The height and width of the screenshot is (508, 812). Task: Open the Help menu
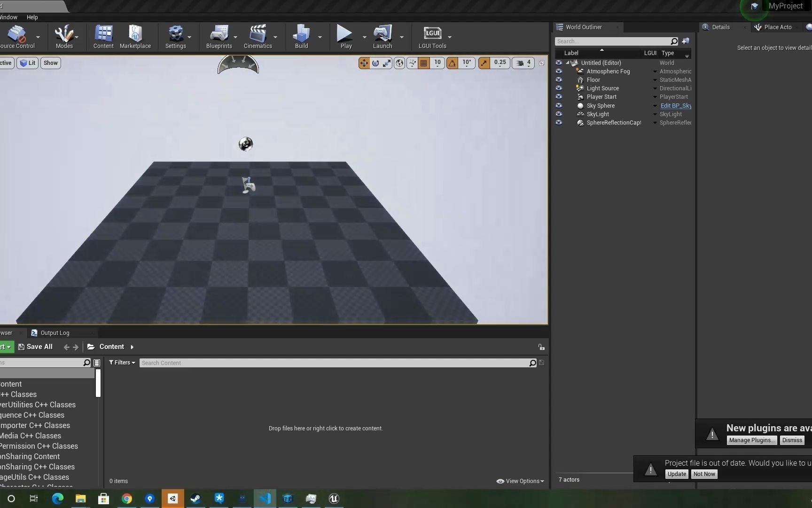pyautogui.click(x=32, y=17)
